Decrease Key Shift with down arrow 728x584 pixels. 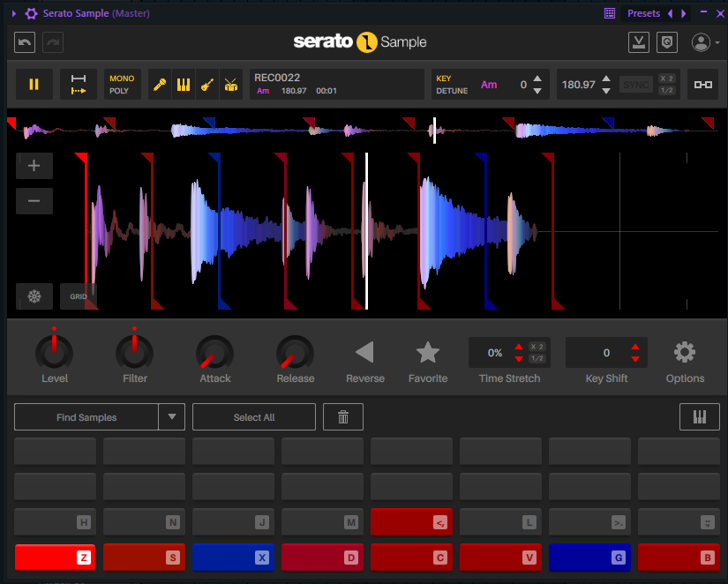635,359
